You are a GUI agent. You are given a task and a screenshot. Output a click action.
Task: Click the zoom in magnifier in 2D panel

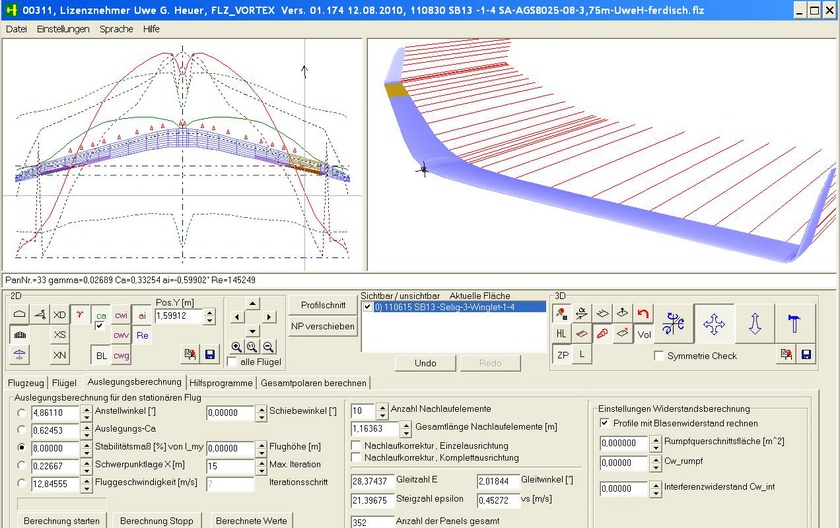(236, 346)
